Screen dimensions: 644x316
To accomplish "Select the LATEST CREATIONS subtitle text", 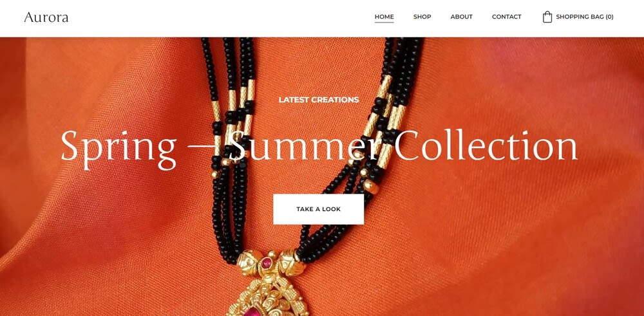I will click(x=319, y=100).
